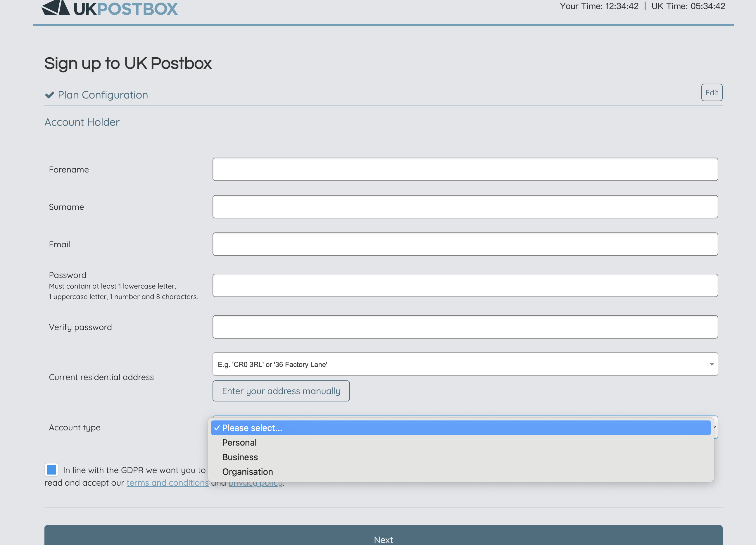Click the Current residential address label
The image size is (756, 545).
click(x=101, y=377)
